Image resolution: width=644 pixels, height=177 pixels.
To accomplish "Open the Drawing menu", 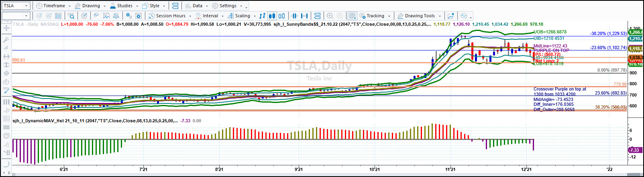I will click(90, 6).
